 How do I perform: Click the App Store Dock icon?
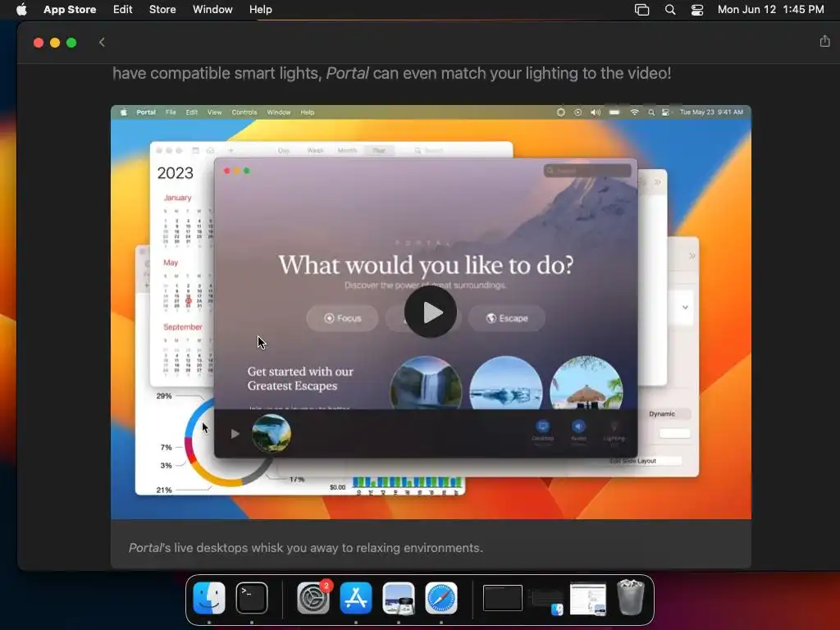(x=356, y=598)
